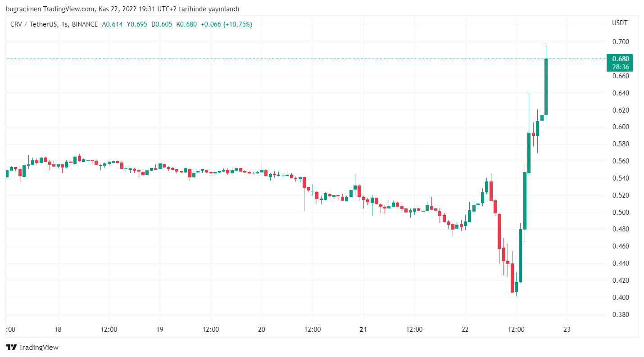The height and width of the screenshot is (357, 644).
Task: Click the 22 date label on time axis
Action: tap(465, 329)
